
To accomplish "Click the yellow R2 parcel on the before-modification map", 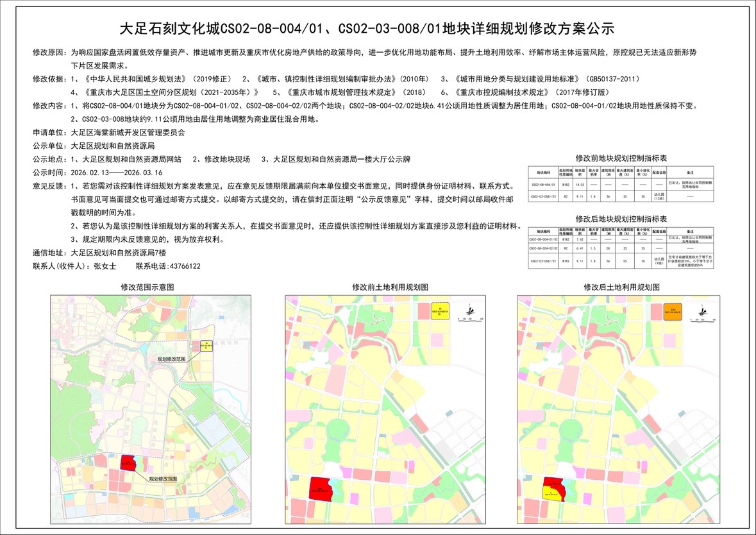I will point(440,311).
